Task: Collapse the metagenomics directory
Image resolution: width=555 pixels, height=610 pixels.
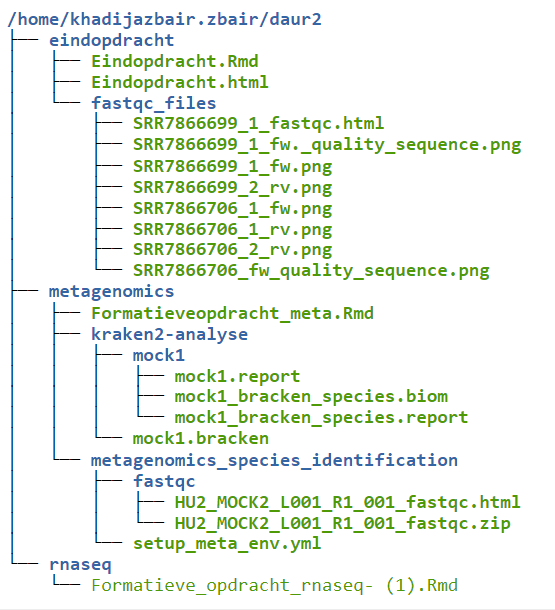Action: coord(111,291)
